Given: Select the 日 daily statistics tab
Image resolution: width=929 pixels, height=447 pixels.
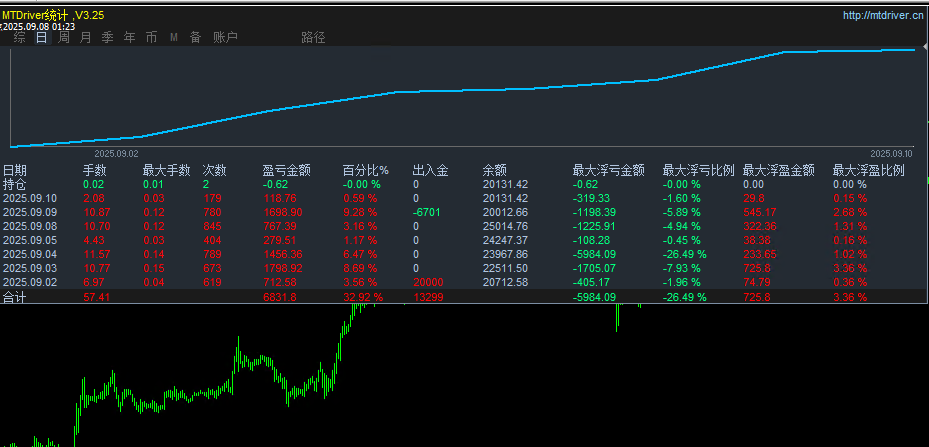Looking at the screenshot, I should click(41, 38).
